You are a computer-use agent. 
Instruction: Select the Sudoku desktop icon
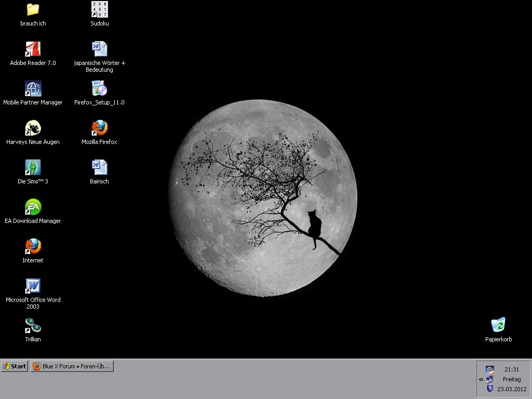point(99,10)
